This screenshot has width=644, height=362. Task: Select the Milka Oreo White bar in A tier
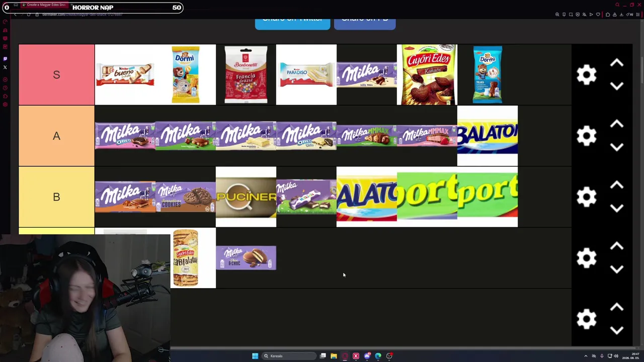[x=306, y=136]
